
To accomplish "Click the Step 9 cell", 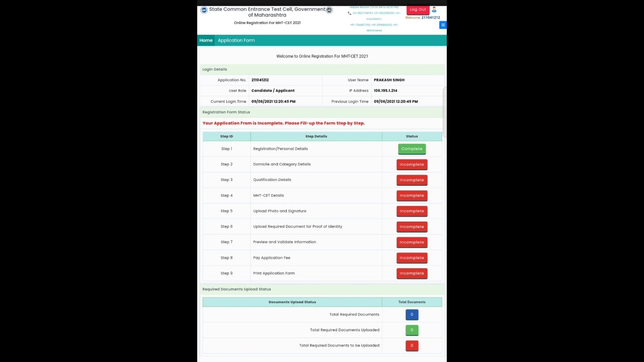I will [226, 274].
